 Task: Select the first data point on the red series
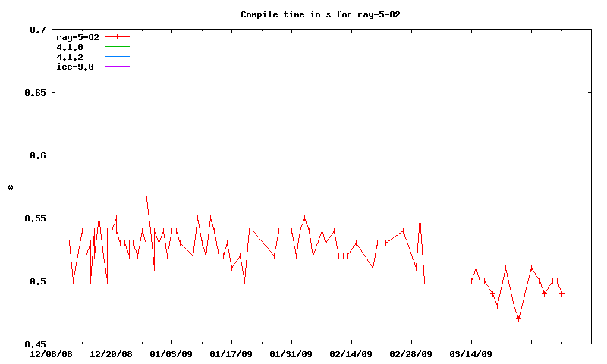(x=69, y=243)
